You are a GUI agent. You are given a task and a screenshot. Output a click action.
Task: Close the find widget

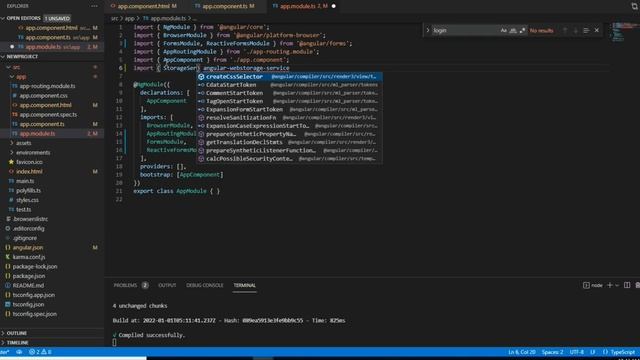tap(597, 30)
